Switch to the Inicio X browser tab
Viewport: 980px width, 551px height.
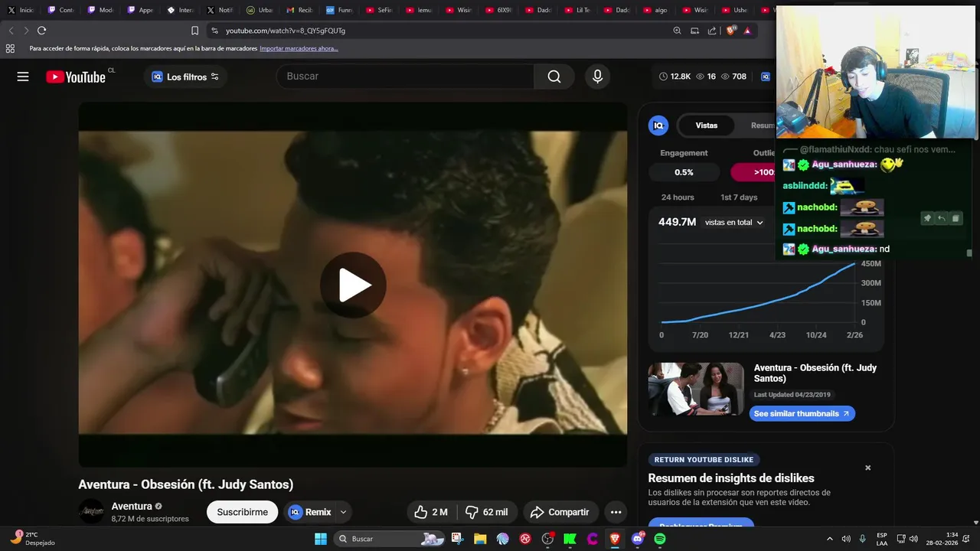[21, 10]
